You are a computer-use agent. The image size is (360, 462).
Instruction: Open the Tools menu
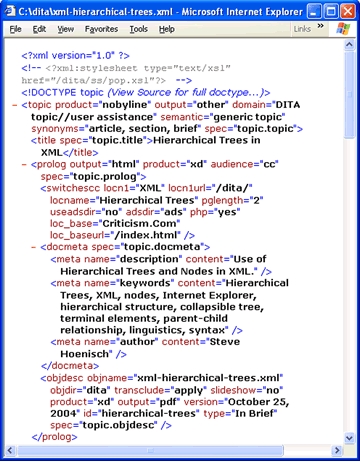138,29
